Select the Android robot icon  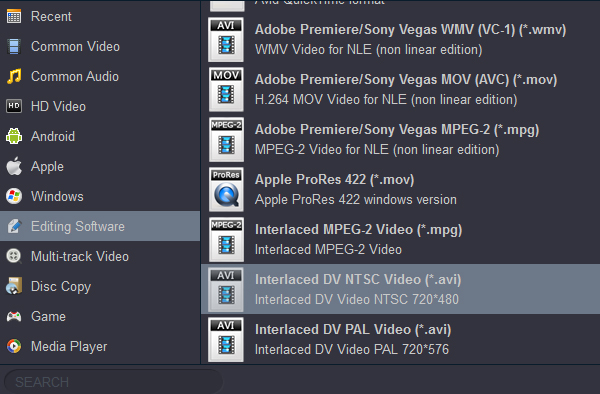click(x=14, y=136)
